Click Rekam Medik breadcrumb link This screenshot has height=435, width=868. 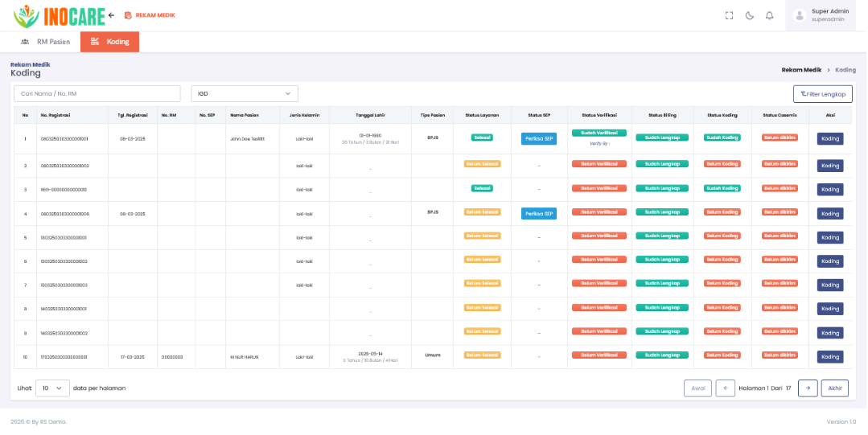pyautogui.click(x=801, y=70)
